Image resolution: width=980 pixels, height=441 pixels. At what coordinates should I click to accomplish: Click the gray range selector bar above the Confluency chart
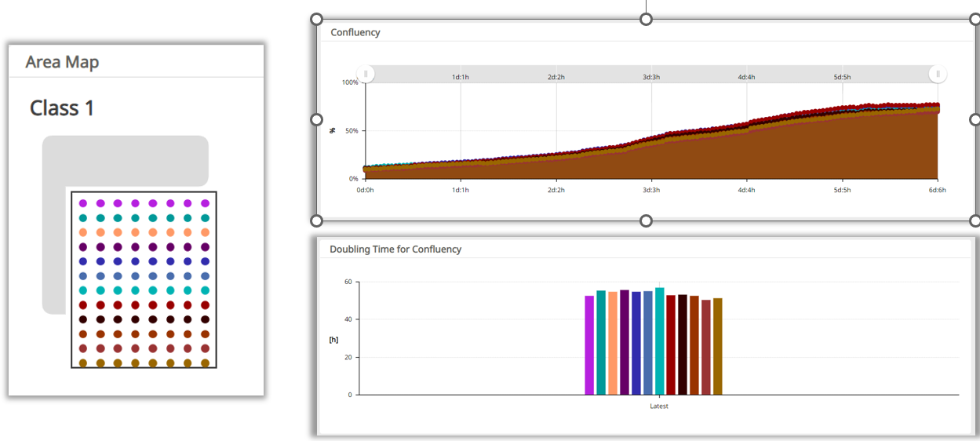click(652, 74)
